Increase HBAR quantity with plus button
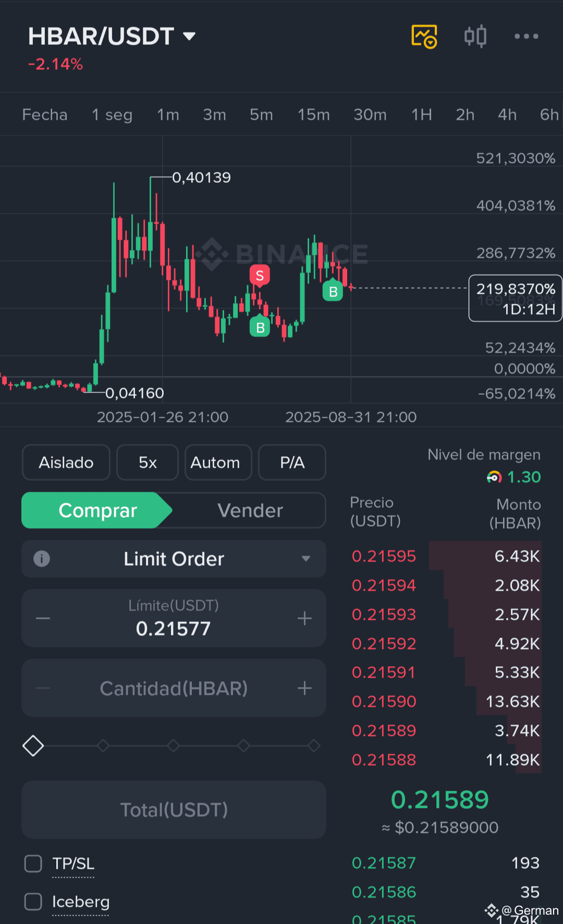The width and height of the screenshot is (563, 924). (304, 688)
